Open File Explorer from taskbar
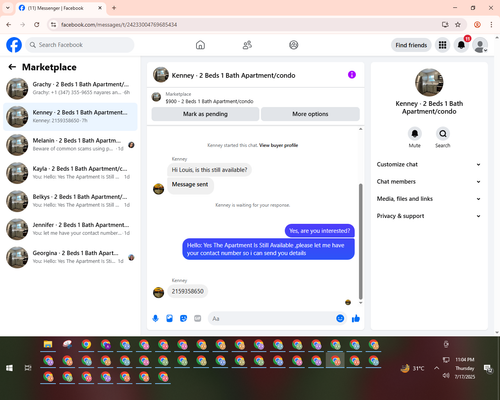The width and height of the screenshot is (500, 400). point(48,344)
